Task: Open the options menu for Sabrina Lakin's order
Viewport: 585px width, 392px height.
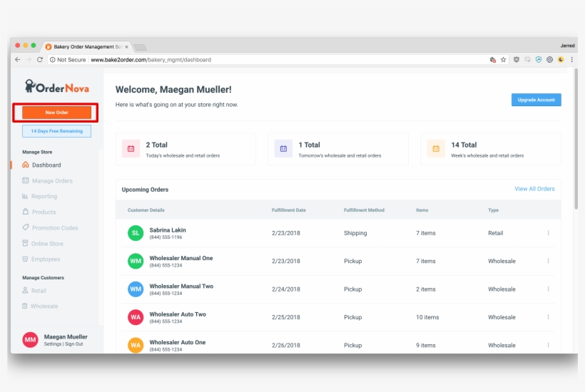Action: click(x=548, y=233)
